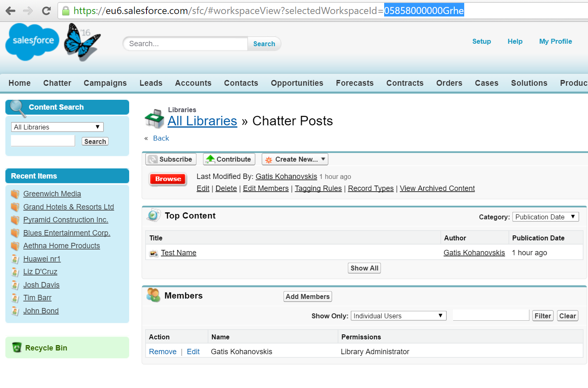Click the header Search button
This screenshot has width=588, height=388.
[264, 44]
